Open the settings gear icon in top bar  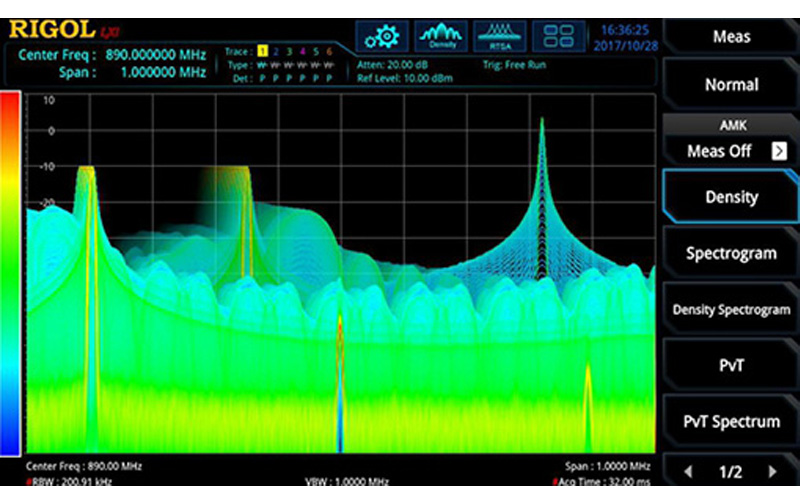(380, 36)
